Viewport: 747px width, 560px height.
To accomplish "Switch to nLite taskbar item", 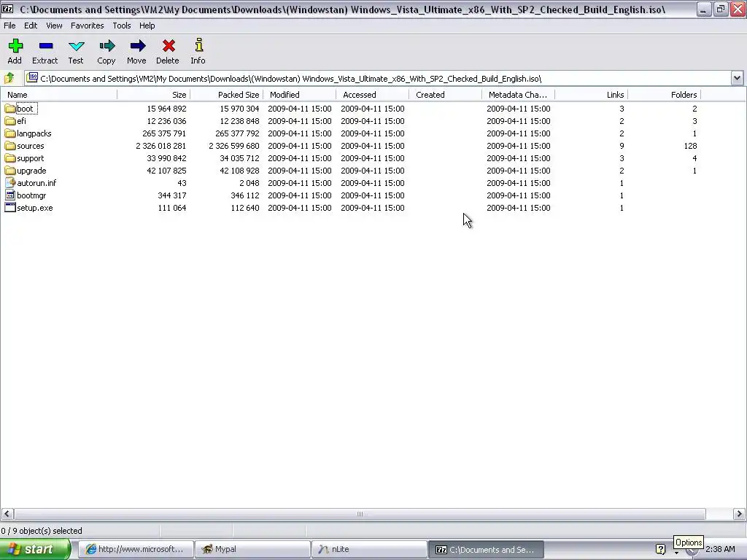I will [x=369, y=549].
